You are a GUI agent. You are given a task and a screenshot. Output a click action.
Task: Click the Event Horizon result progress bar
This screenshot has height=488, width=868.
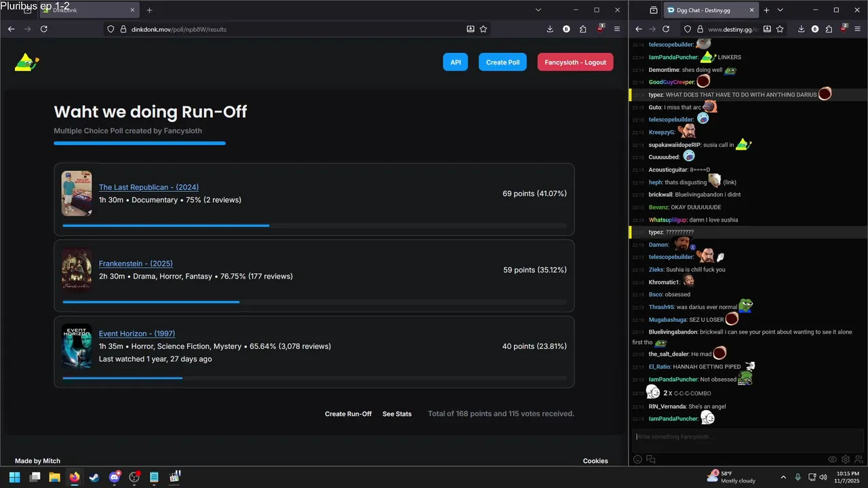[x=314, y=378]
